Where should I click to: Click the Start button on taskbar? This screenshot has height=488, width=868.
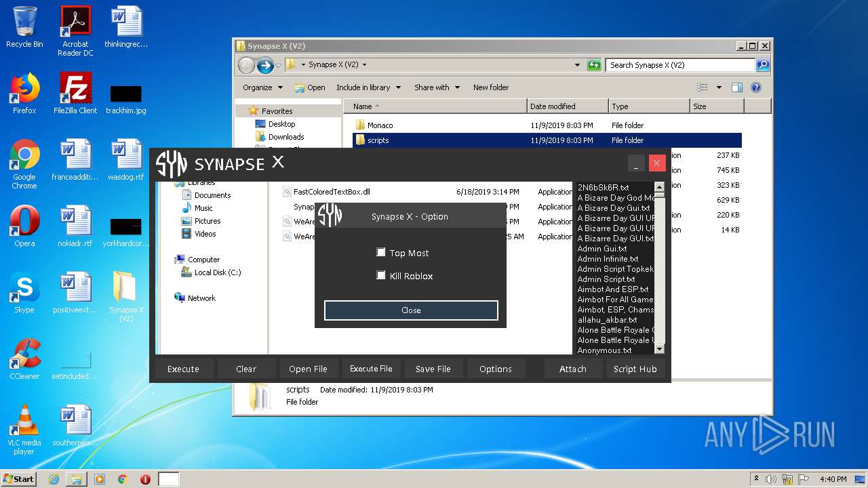pyautogui.click(x=18, y=479)
